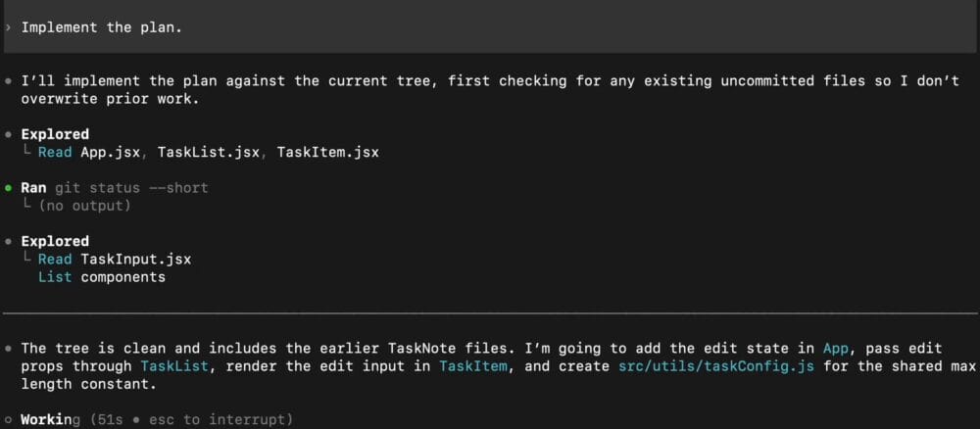Click the 'Read' label before App.jsx
This screenshot has height=429, width=980.
pyautogui.click(x=55, y=153)
